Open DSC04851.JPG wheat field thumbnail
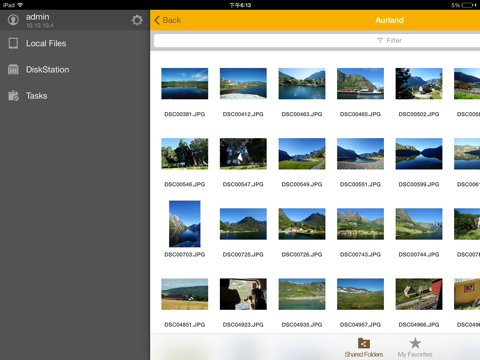The image size is (480, 360). (x=185, y=294)
